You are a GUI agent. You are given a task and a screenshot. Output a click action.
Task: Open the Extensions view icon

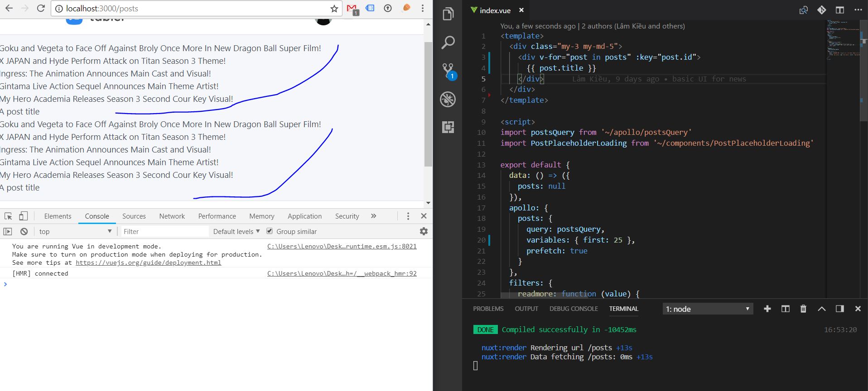[x=448, y=127]
